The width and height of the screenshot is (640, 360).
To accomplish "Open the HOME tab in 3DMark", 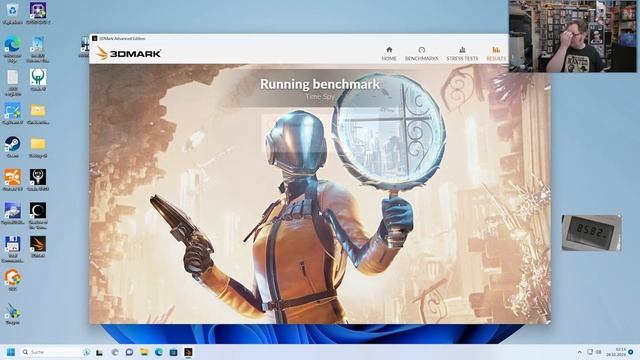I will click(x=389, y=53).
